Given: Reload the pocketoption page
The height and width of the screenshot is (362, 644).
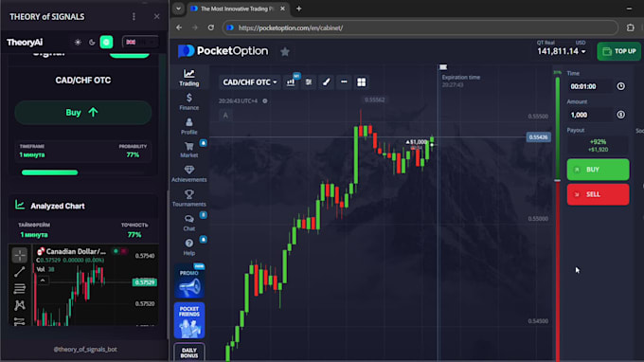Looking at the screenshot, I should (x=210, y=27).
